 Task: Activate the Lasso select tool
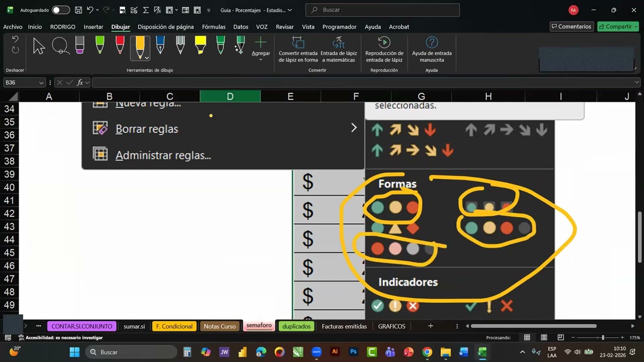coord(60,46)
